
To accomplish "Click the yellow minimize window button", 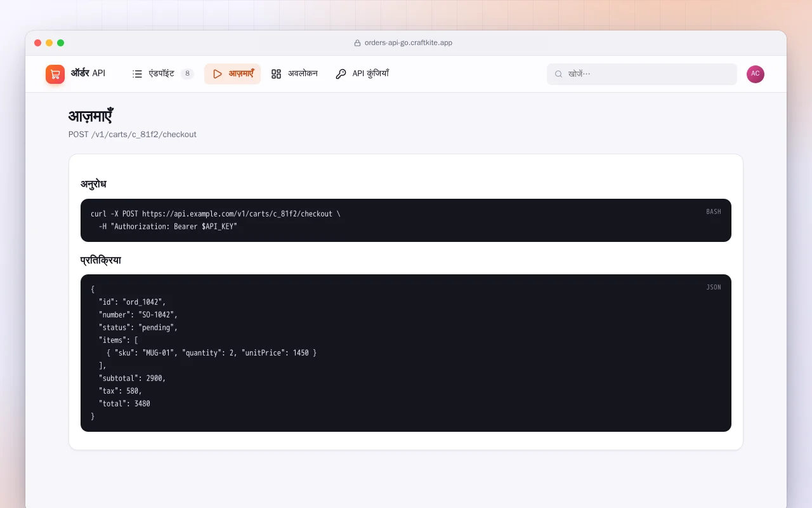I will click(49, 43).
